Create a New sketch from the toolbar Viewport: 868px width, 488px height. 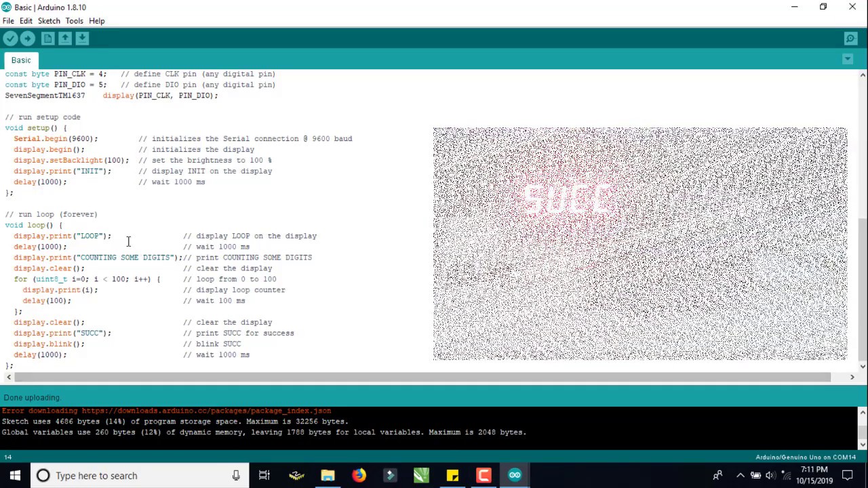[x=47, y=39]
